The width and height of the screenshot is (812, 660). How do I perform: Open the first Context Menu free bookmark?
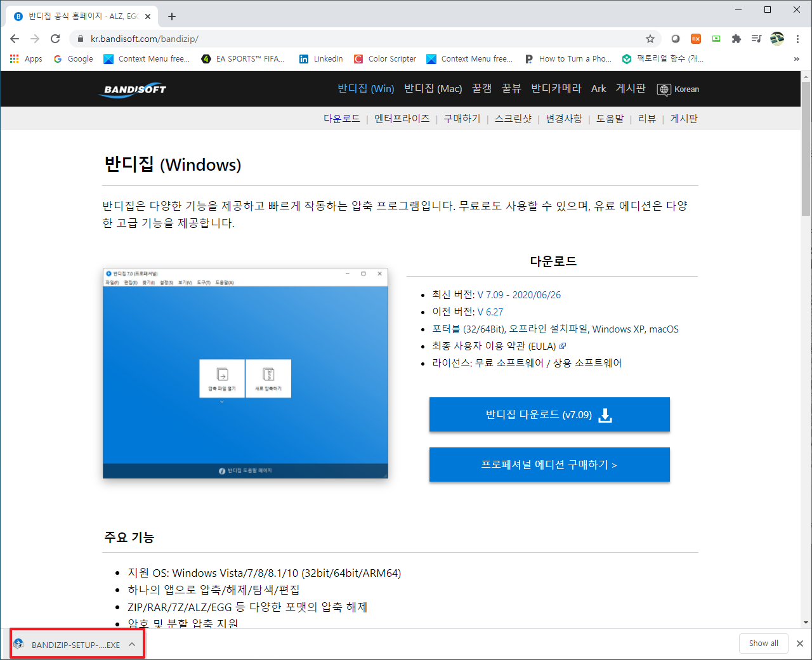coord(147,58)
